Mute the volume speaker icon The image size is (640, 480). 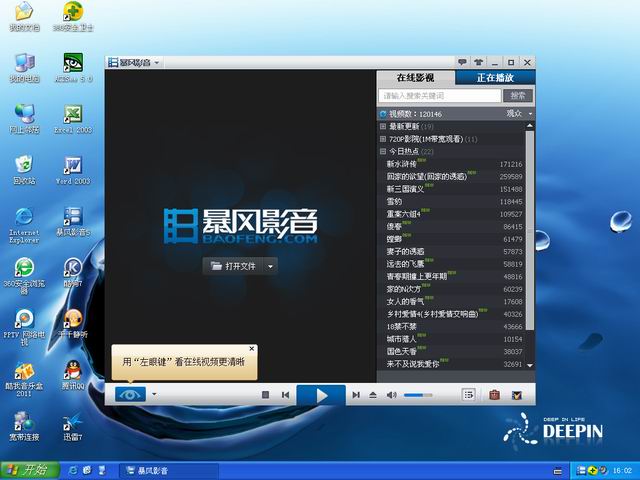click(x=391, y=395)
